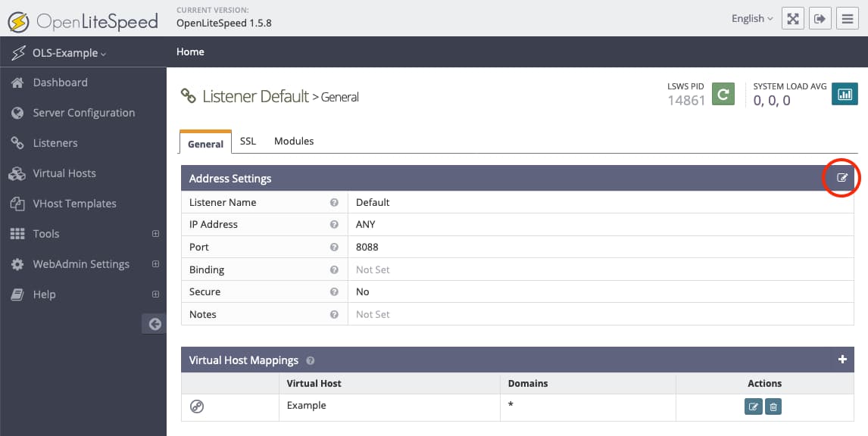
Task: Click the Virtual Host column header
Action: click(314, 384)
